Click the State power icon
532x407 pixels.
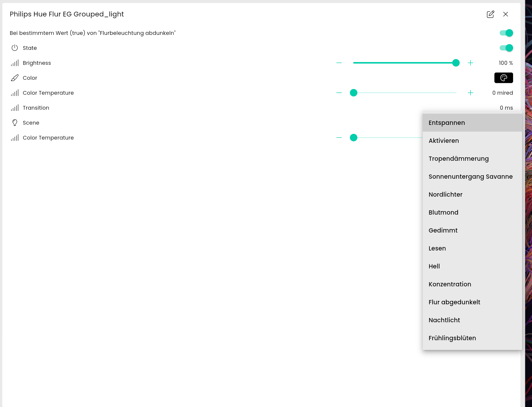15,48
